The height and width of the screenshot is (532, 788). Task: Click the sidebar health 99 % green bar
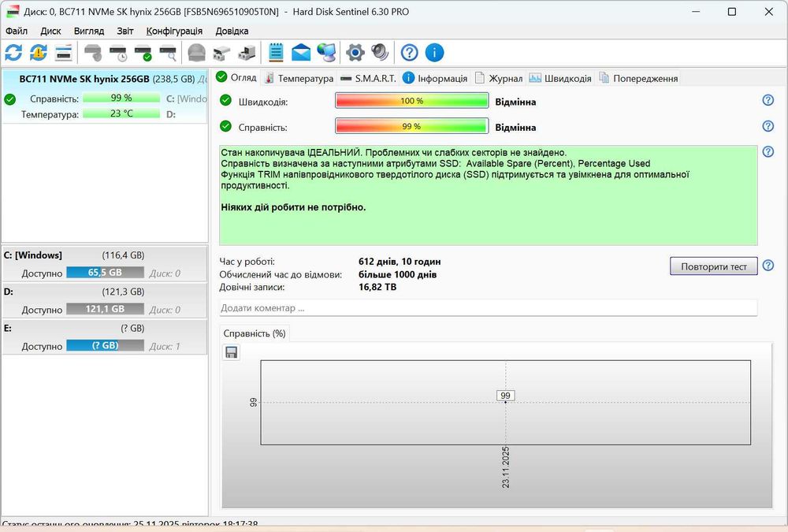[x=121, y=98]
